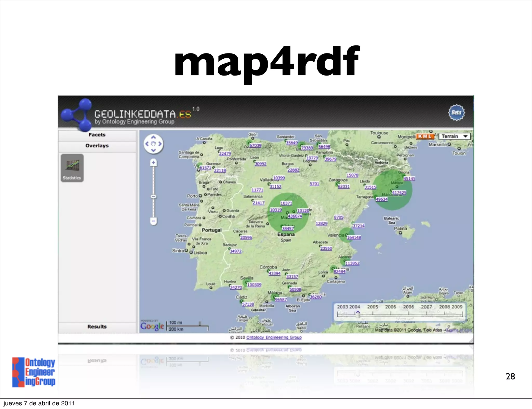This screenshot has height=409, width=532.
Task: Open the Ontology Engineering Group footer link
Action: (x=274, y=337)
